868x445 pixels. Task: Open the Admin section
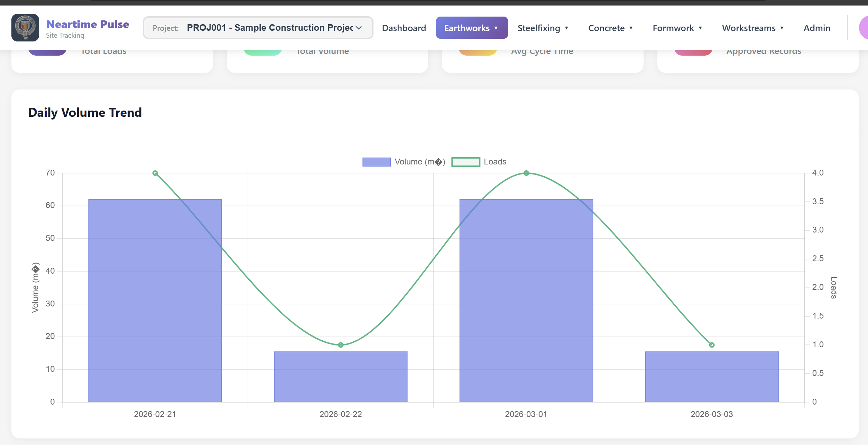[x=817, y=28]
